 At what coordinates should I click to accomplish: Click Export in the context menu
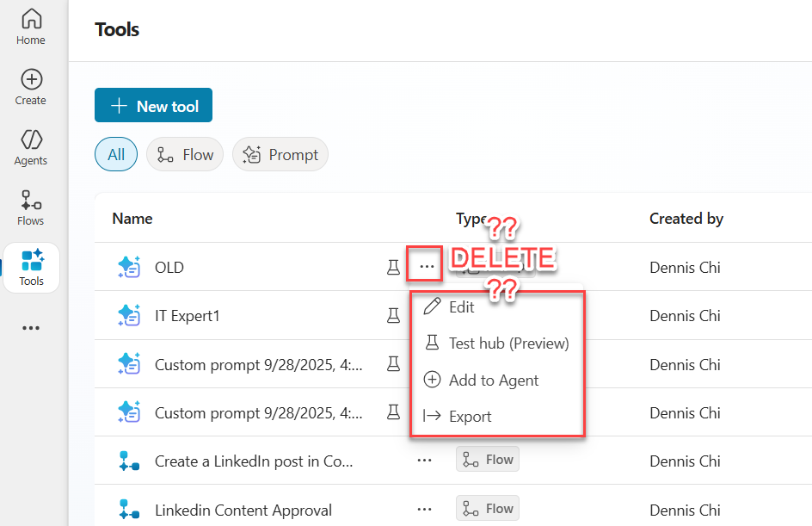click(470, 417)
